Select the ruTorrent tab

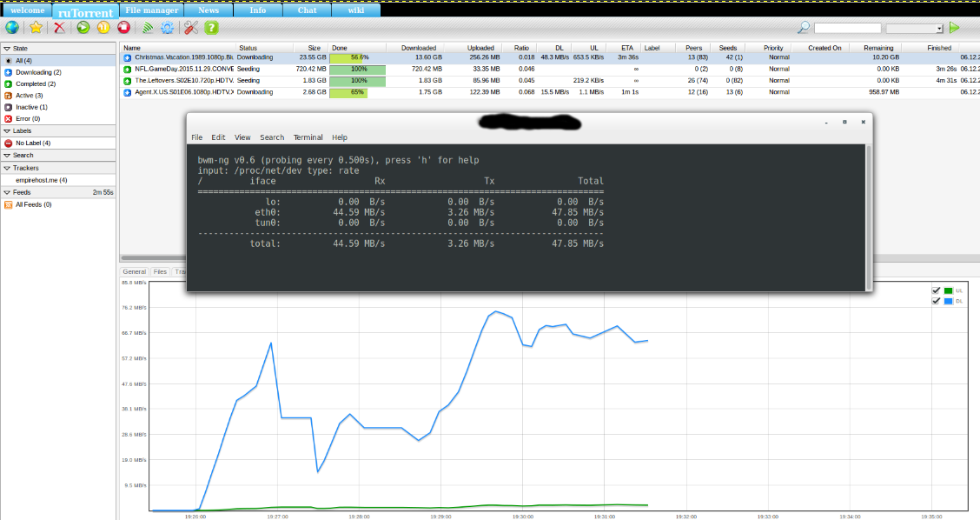[x=86, y=12]
